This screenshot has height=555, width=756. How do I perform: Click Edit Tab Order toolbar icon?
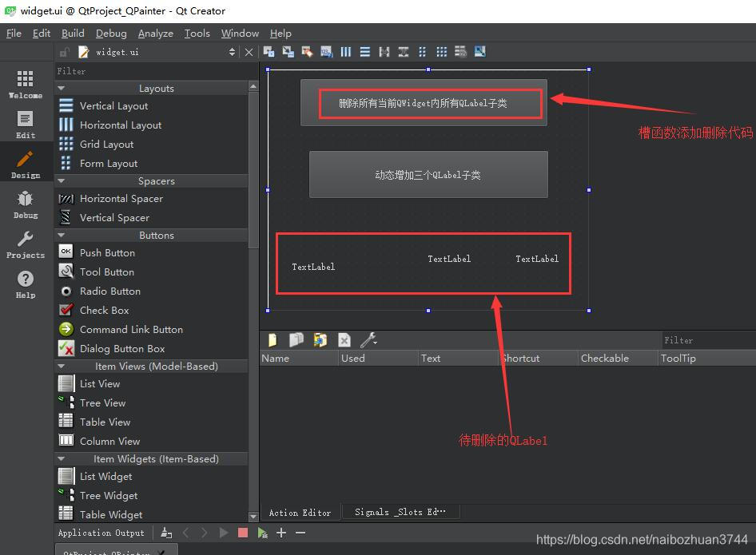click(x=326, y=52)
